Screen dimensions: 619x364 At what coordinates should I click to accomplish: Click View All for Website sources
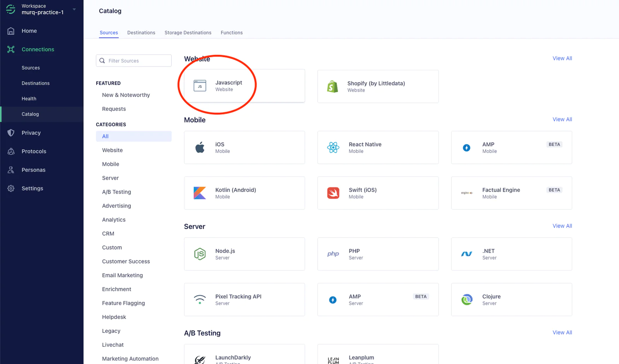tap(562, 58)
